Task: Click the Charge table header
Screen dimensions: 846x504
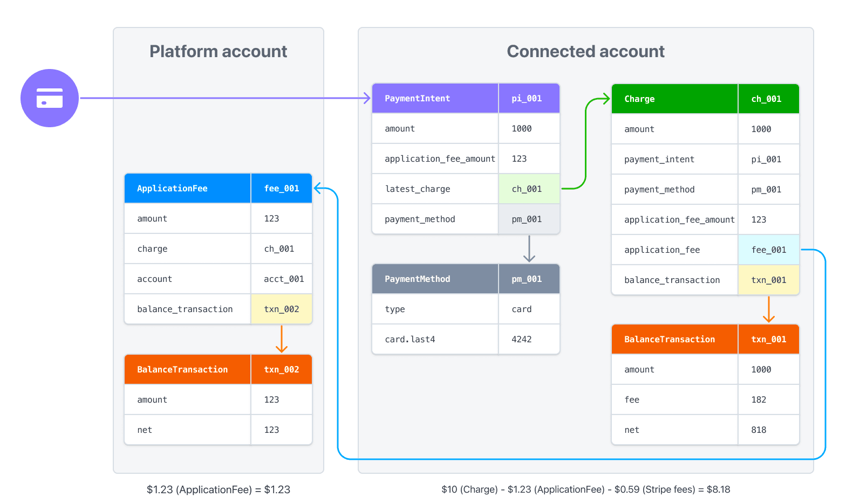Action: pos(639,99)
